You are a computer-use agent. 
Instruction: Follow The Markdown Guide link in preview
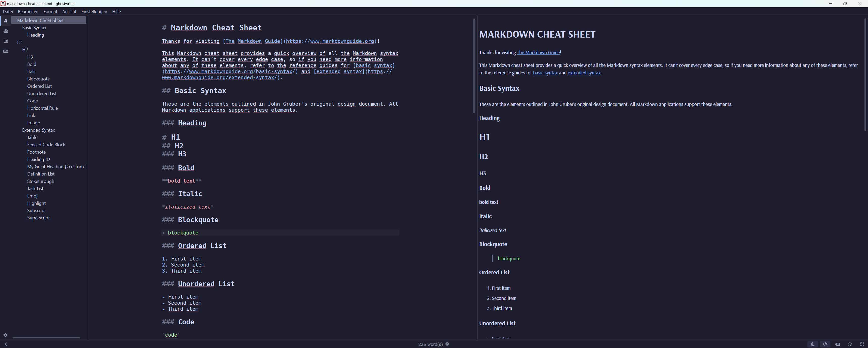(x=538, y=52)
